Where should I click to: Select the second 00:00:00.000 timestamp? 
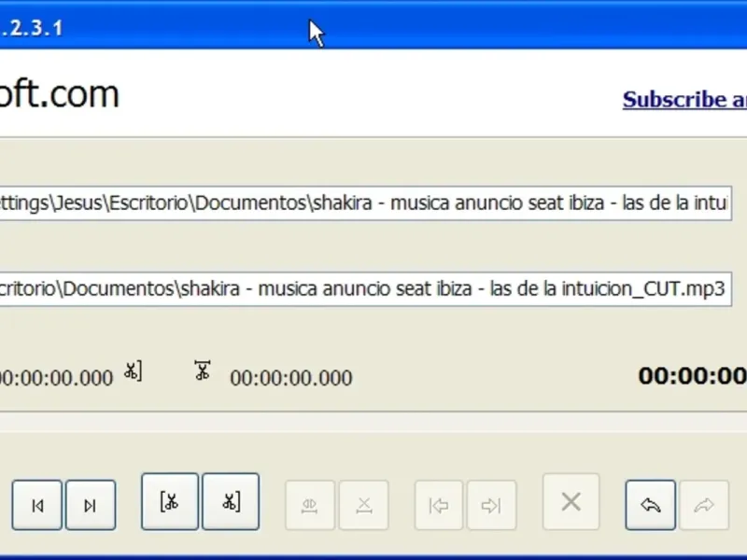pyautogui.click(x=291, y=378)
